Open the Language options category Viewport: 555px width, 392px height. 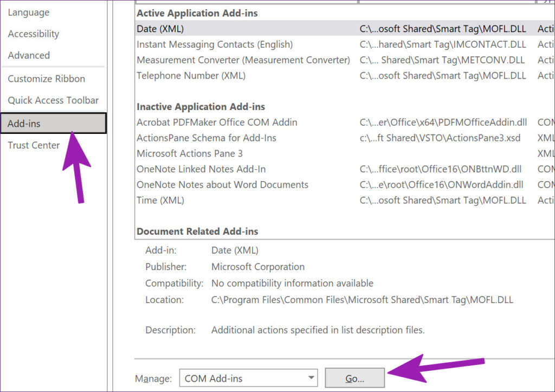tap(29, 12)
